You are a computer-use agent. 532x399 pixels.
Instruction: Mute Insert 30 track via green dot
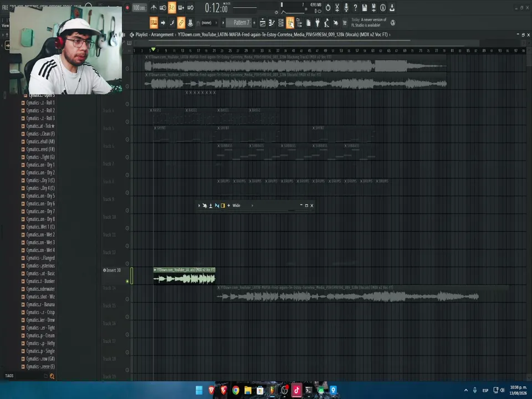click(x=127, y=282)
